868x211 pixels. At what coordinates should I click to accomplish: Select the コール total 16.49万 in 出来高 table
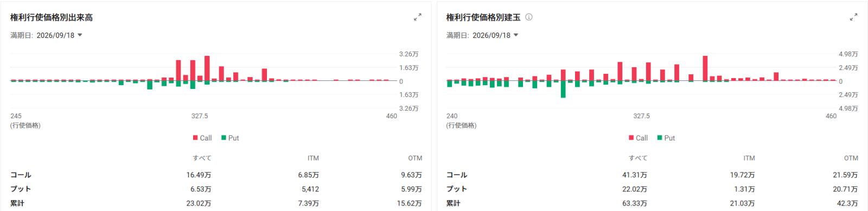point(199,175)
